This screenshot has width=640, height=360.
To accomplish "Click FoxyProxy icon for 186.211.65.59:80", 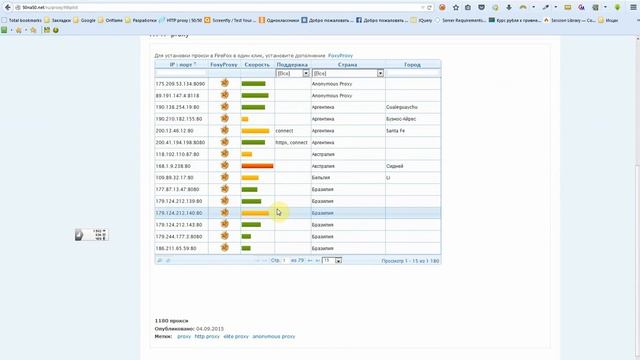I will point(224,248).
